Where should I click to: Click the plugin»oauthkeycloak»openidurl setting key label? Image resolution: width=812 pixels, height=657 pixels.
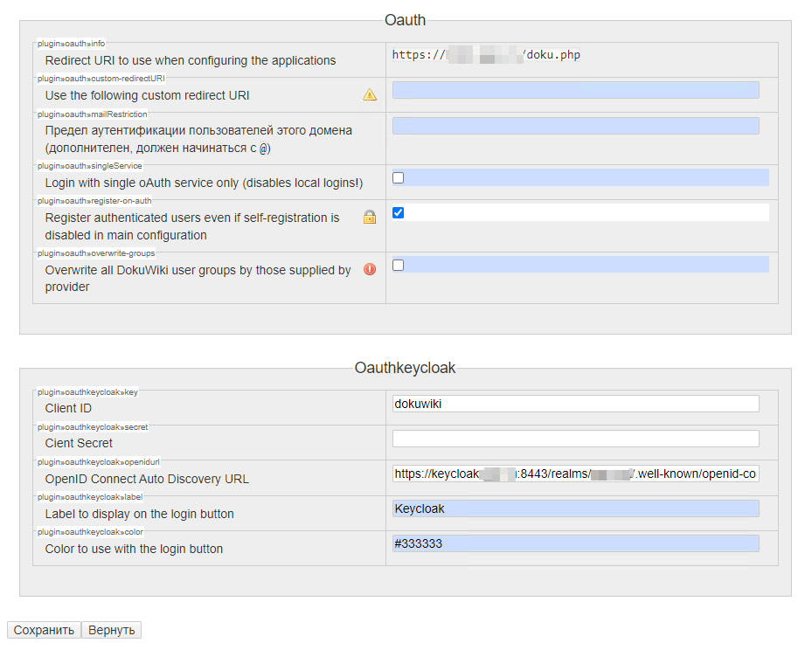(98, 461)
